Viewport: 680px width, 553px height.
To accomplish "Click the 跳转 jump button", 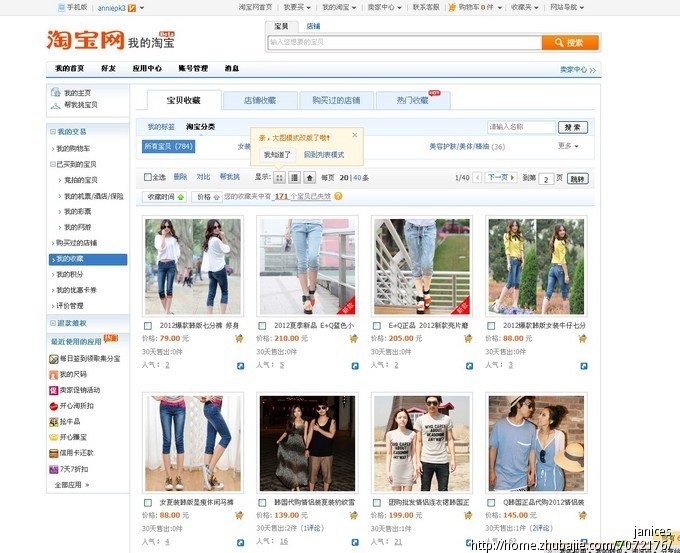I will (x=578, y=179).
